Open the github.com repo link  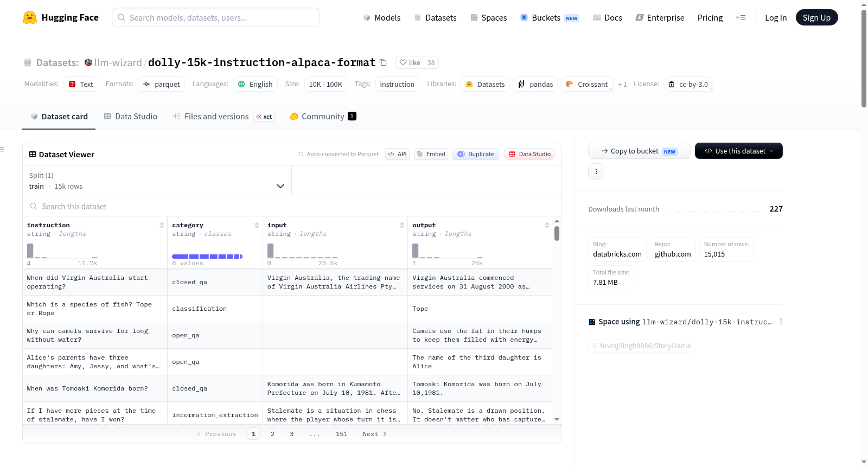[x=673, y=250]
